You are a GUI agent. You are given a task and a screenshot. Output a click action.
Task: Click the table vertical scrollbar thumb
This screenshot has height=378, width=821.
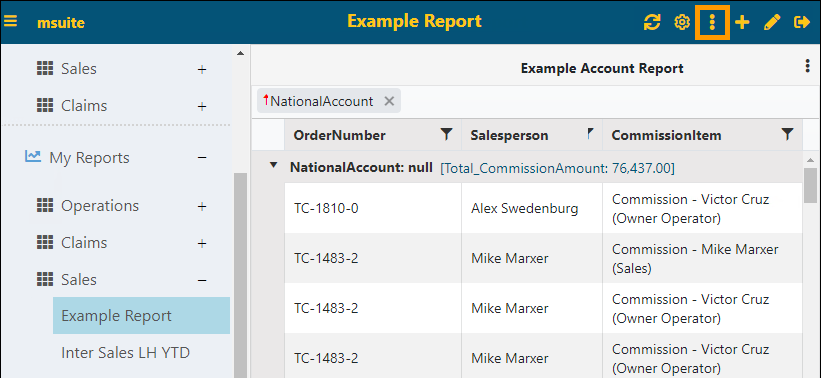pos(810,185)
